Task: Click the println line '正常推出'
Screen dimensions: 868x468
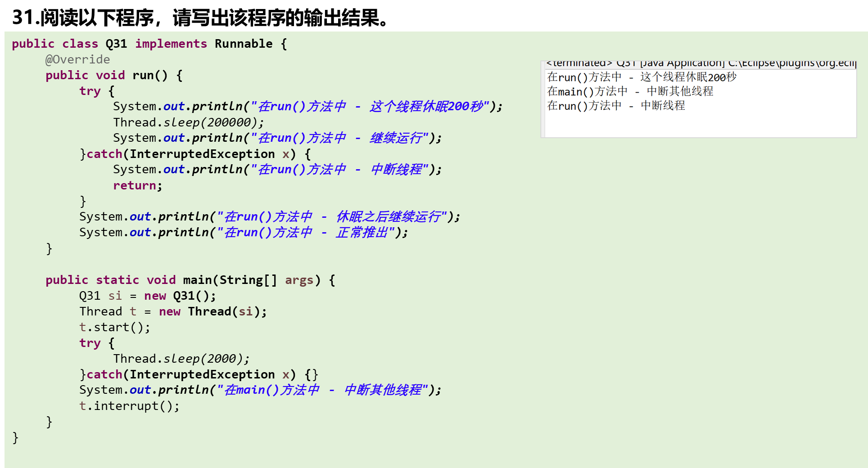Action: pyautogui.click(x=244, y=233)
